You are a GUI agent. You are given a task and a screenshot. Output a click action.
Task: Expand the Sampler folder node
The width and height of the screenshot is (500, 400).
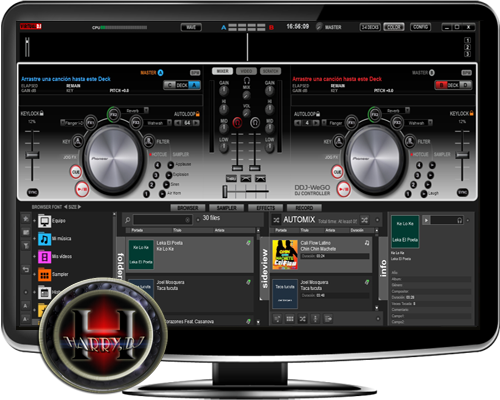(x=34, y=274)
